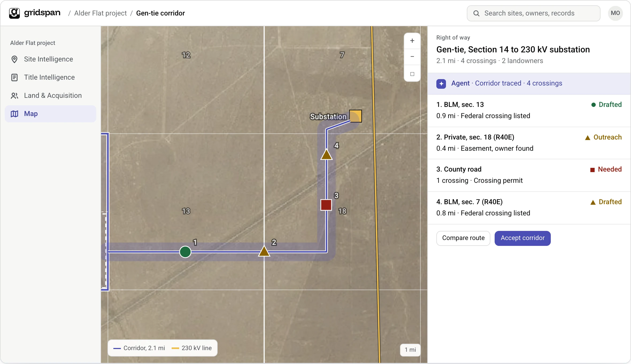The image size is (631, 364).
Task: Click the Gen-tie corridor breadcrumb
Action: click(x=160, y=13)
